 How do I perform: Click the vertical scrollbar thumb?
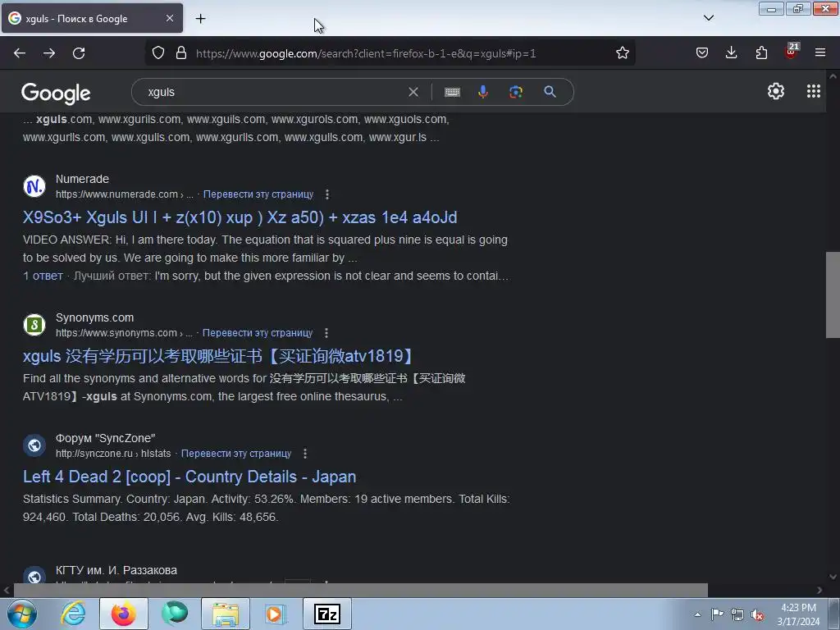[833, 294]
